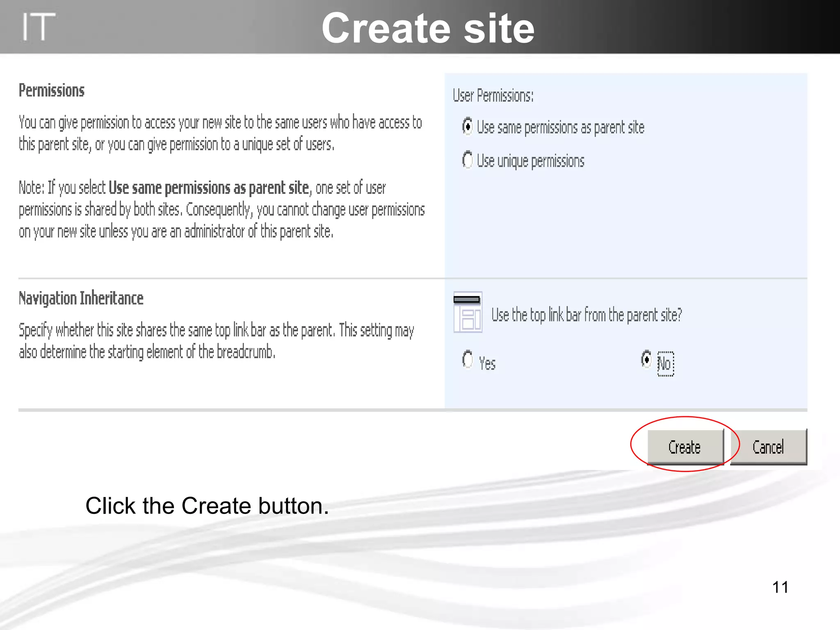Click the IT logo in header
This screenshot has height=630, width=840.
coord(38,27)
